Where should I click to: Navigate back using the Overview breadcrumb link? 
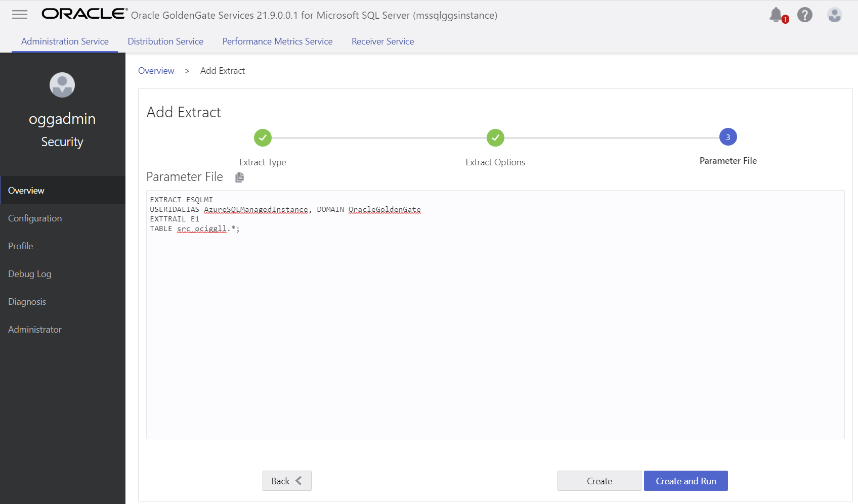pos(156,70)
